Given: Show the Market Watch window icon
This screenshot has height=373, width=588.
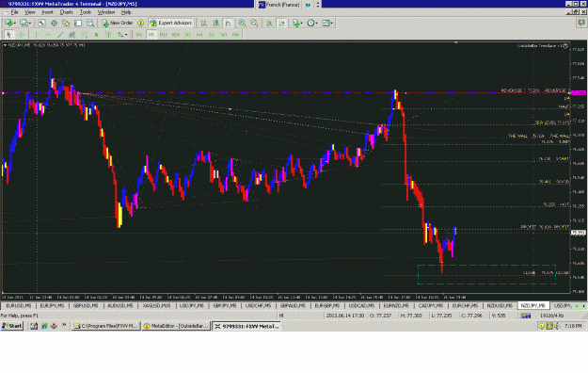Looking at the screenshot, I should [x=41, y=23].
